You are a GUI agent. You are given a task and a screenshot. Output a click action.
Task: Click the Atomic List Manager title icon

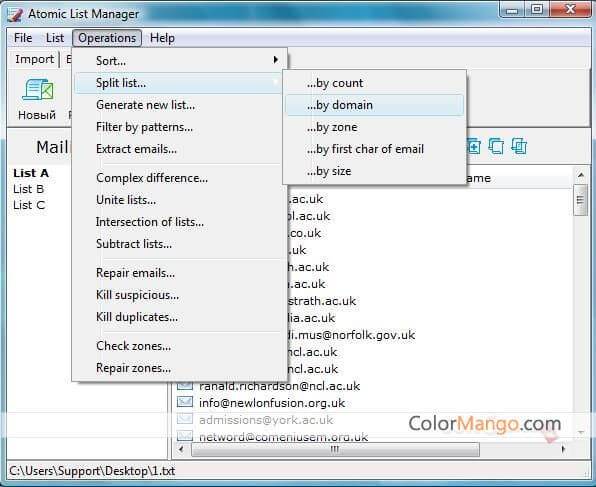coord(15,14)
